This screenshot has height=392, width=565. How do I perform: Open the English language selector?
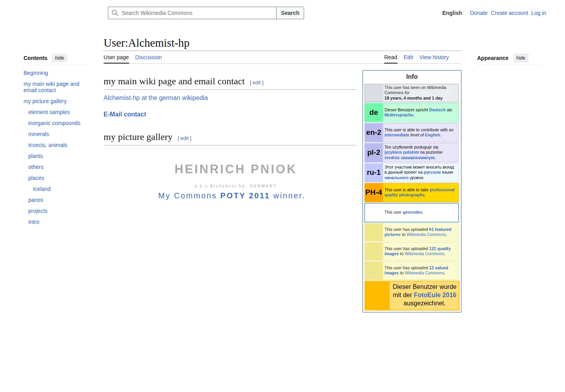(452, 13)
